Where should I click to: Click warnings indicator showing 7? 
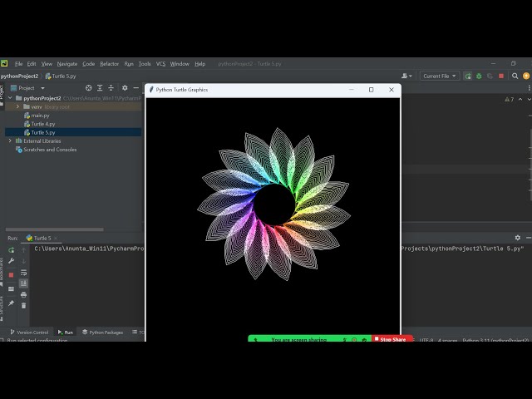click(x=509, y=100)
